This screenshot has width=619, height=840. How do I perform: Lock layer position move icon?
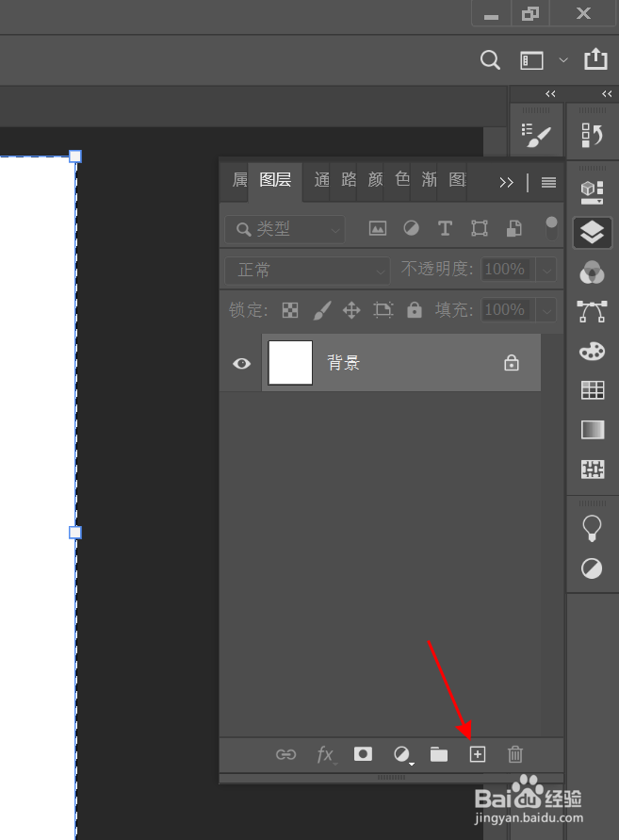tap(351, 310)
